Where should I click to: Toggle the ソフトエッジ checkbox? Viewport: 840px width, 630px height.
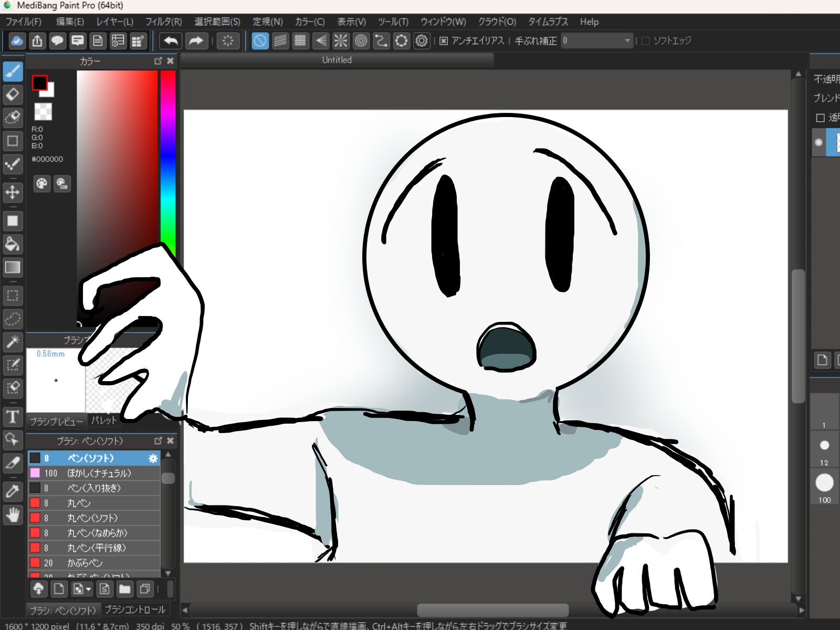(646, 41)
